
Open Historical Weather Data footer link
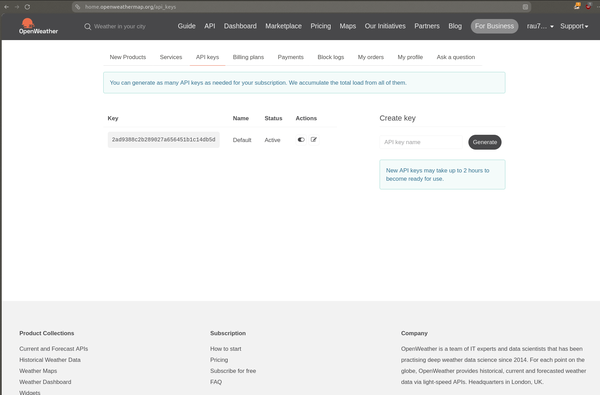[50, 360]
